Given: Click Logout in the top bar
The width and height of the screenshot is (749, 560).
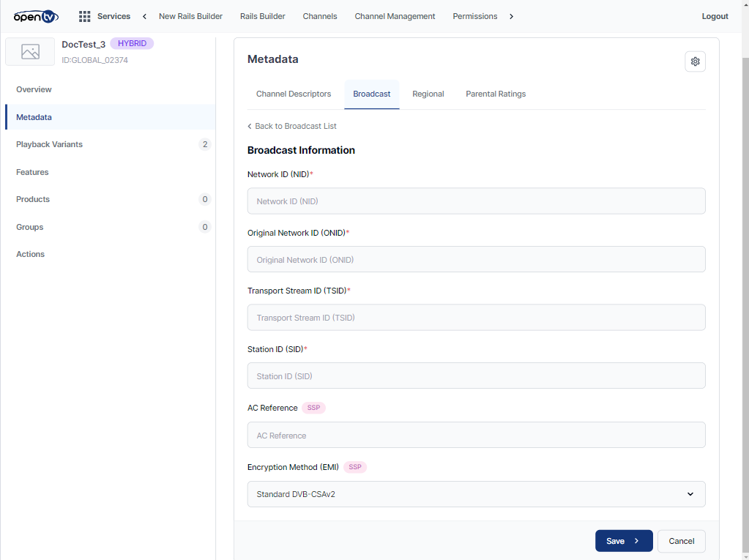Looking at the screenshot, I should coord(715,16).
